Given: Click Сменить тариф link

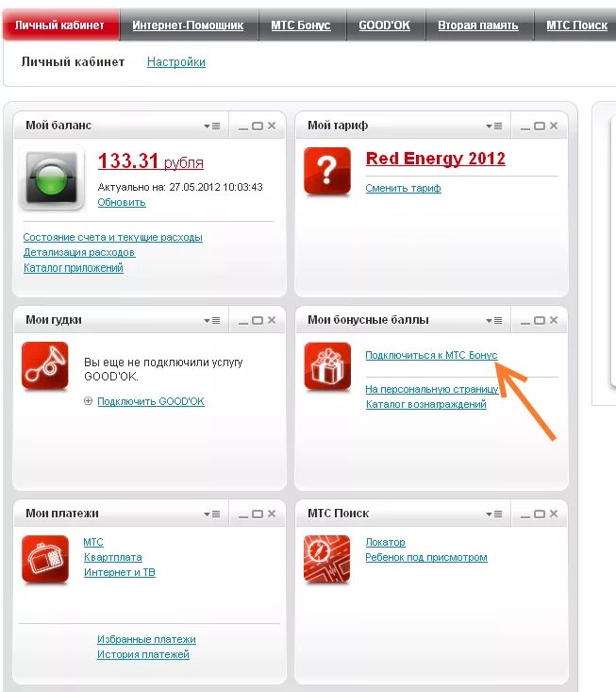Looking at the screenshot, I should (403, 188).
